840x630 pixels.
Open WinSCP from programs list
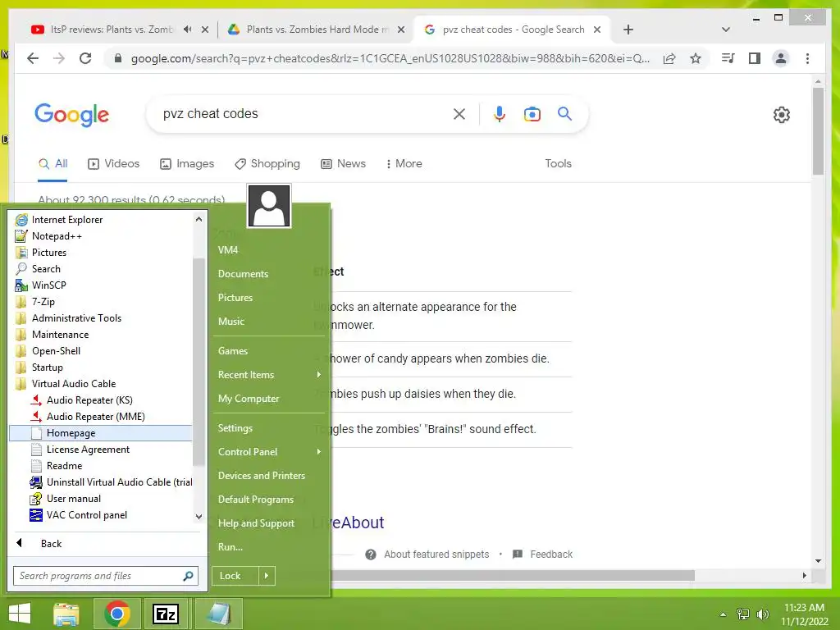(101, 285)
